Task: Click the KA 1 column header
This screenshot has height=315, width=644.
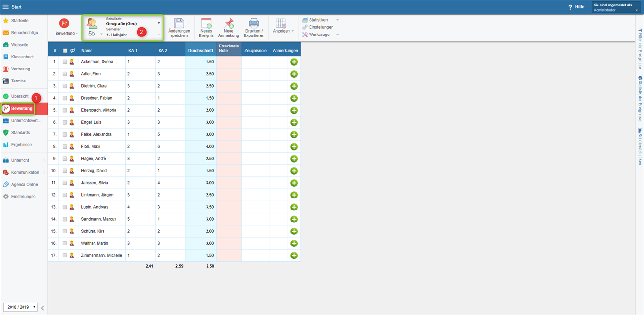Action: [133, 50]
